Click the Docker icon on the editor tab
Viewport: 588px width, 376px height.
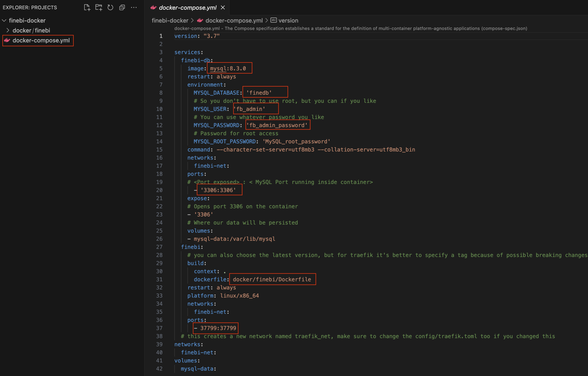[153, 7]
